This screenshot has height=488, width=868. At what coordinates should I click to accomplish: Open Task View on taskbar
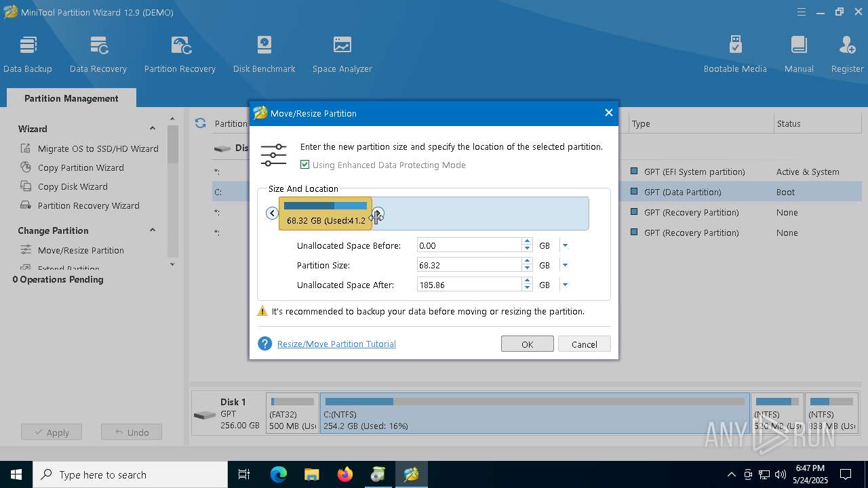(244, 474)
